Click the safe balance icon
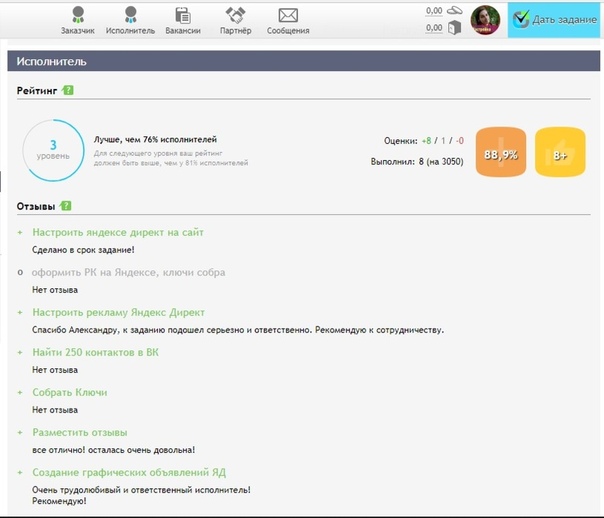Screen dimensions: 604x518 pos(455,28)
